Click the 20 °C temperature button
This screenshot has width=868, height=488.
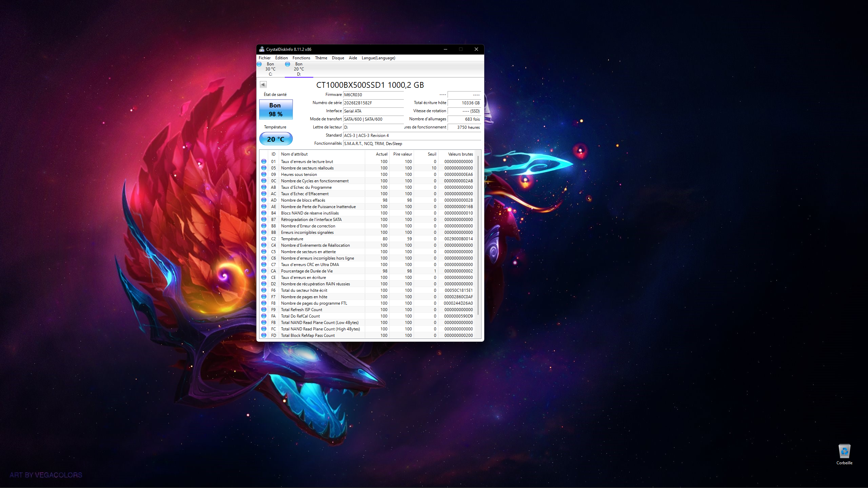coord(276,139)
